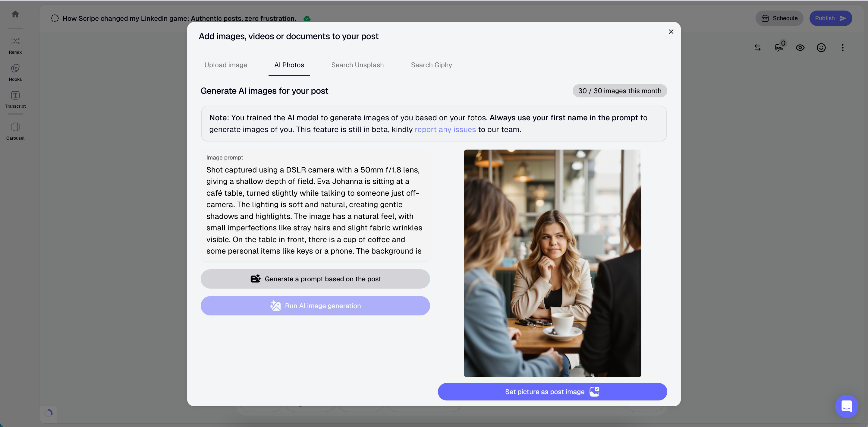The width and height of the screenshot is (868, 427).
Task: Open the Remix tool in sidebar
Action: click(15, 46)
